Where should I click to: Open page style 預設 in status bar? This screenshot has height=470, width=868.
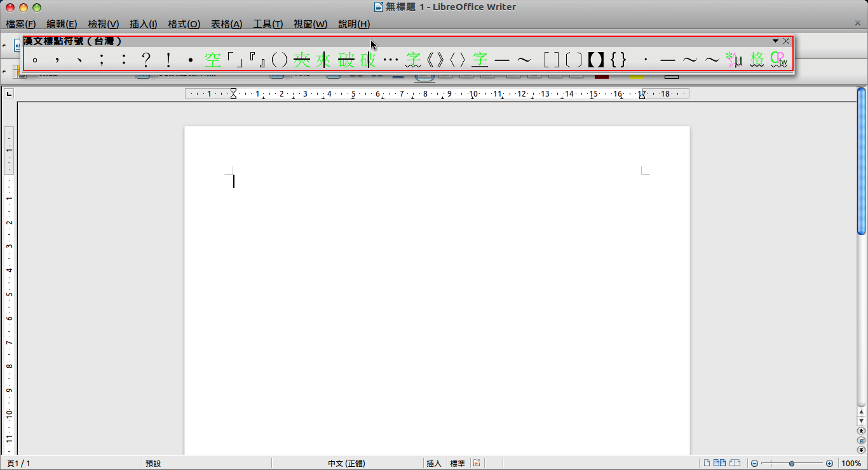(153, 464)
